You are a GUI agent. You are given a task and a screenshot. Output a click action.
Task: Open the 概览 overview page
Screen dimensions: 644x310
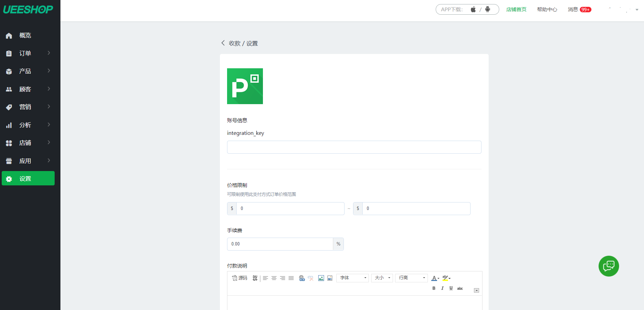[x=28, y=36]
